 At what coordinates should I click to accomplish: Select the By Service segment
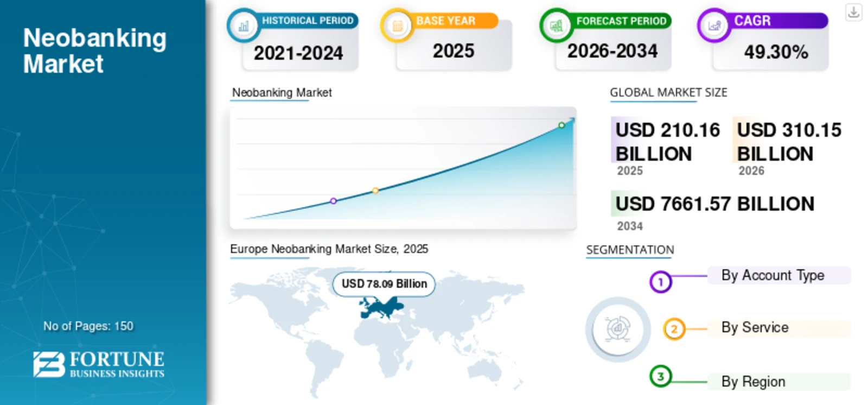pyautogui.click(x=779, y=328)
